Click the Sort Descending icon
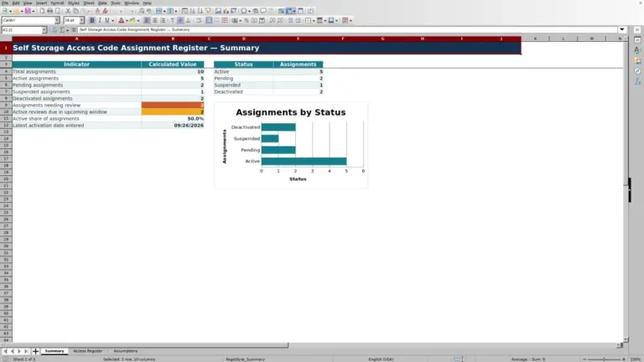Image resolution: width=644 pixels, height=362 pixels. coord(200,11)
